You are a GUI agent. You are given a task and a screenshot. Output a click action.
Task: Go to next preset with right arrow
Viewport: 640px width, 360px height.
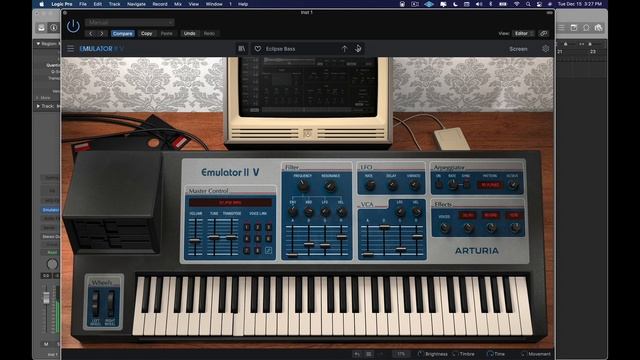pyautogui.click(x=102, y=33)
